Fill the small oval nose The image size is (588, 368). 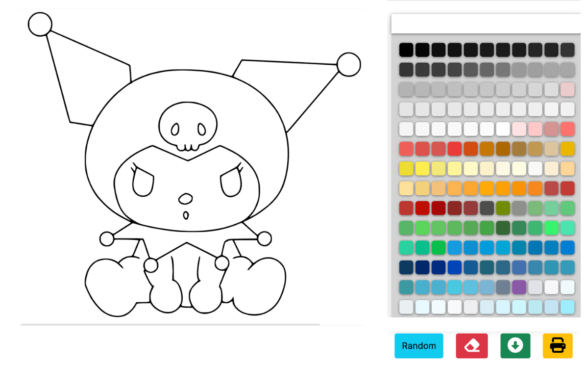(x=185, y=199)
